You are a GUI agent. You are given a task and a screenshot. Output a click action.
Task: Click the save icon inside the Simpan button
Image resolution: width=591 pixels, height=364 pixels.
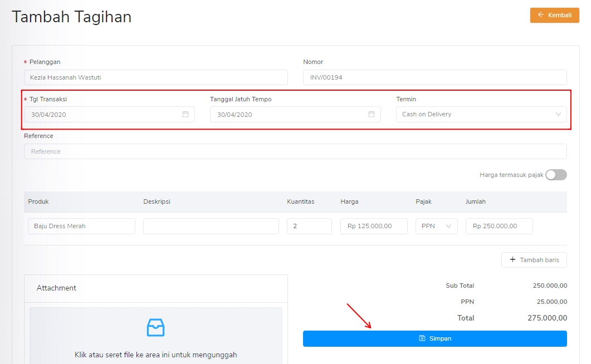[x=423, y=338]
